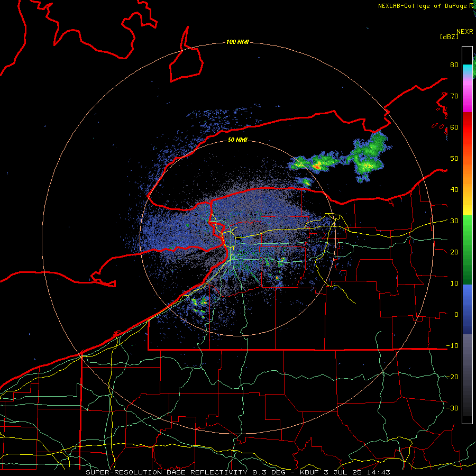Click SUPER-RESOLUTION BASE REFLECTIVITY product title

[x=167, y=472]
